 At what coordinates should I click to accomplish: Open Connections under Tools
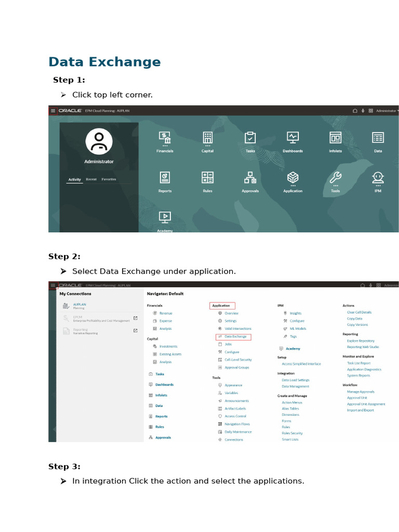pyautogui.click(x=234, y=440)
